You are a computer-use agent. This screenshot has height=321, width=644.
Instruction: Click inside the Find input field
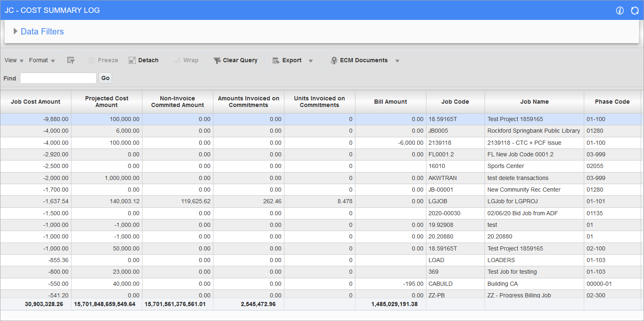tap(58, 78)
